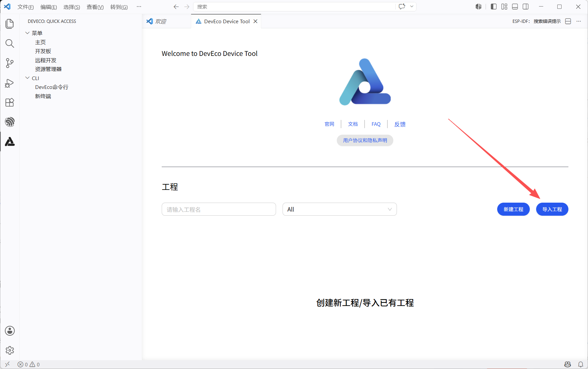Select the DevEco Device Tool sidebar icon

(x=10, y=142)
